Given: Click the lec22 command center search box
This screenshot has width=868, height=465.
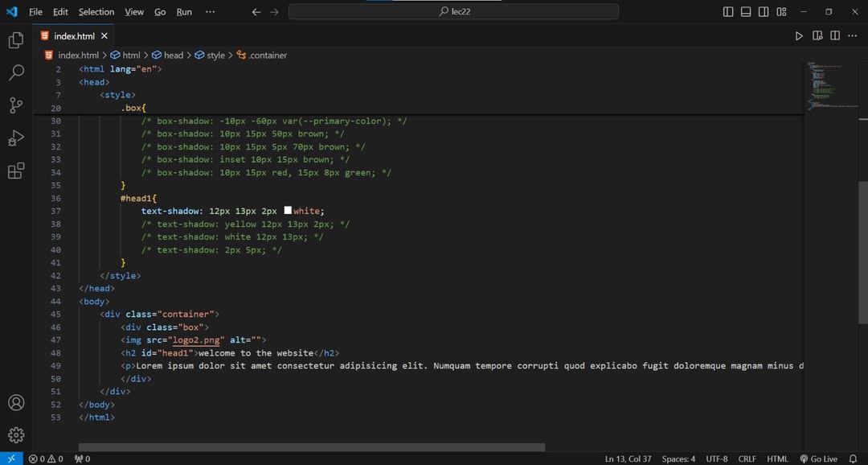Looking at the screenshot, I should coord(453,11).
